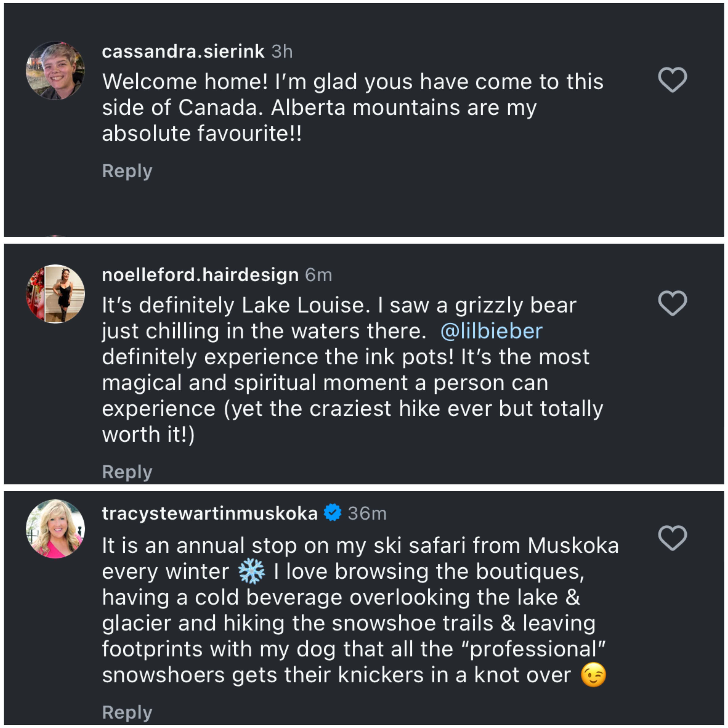Click the 3h timestamp on the first comment

tap(282, 52)
